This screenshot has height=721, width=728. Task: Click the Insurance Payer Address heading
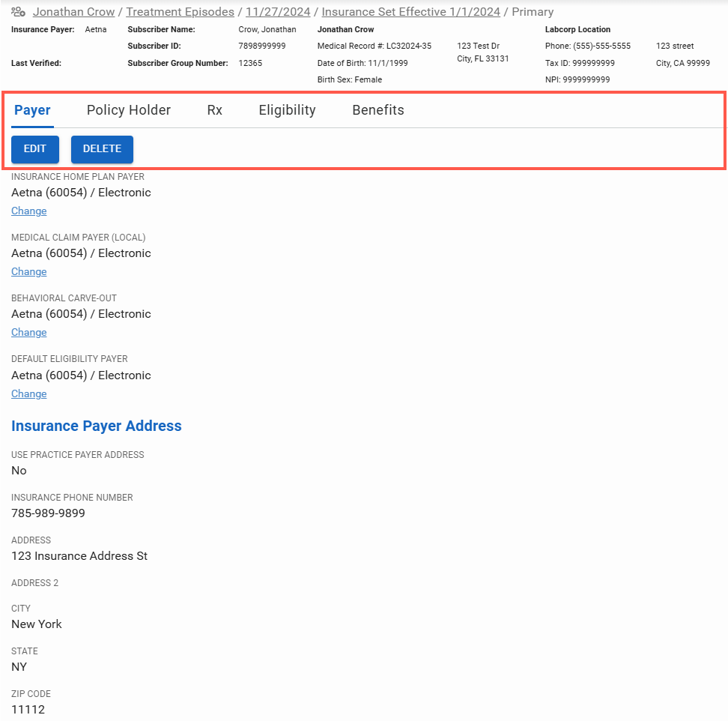(x=97, y=426)
